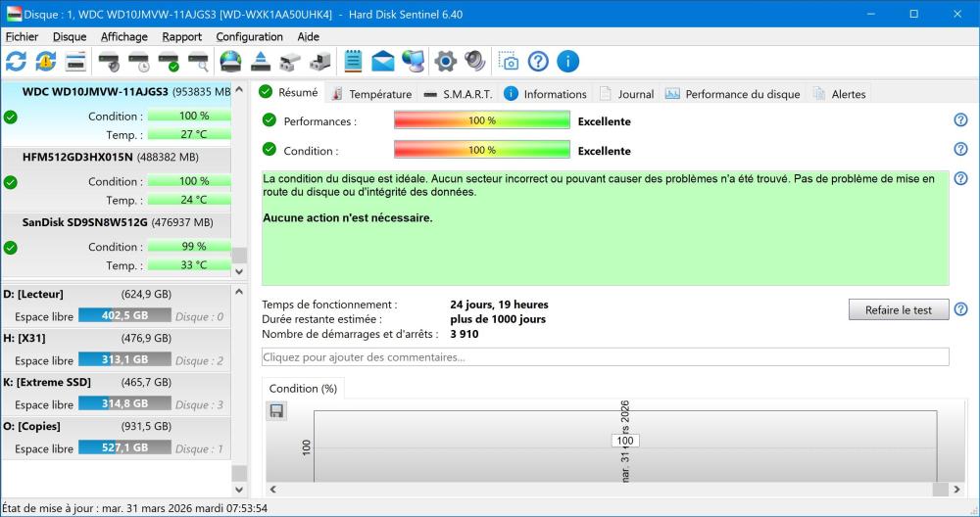Click the rightmost gray drive icon before notepad

tap(320, 61)
